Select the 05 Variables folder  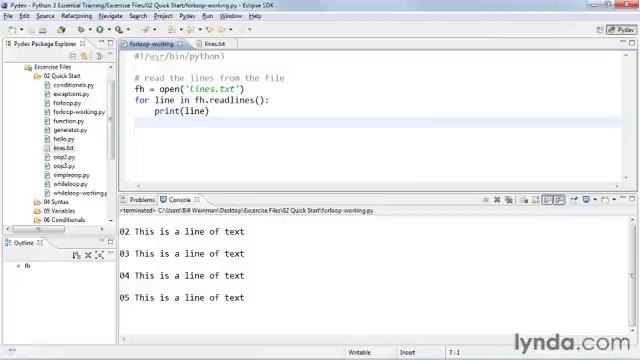coord(59,211)
